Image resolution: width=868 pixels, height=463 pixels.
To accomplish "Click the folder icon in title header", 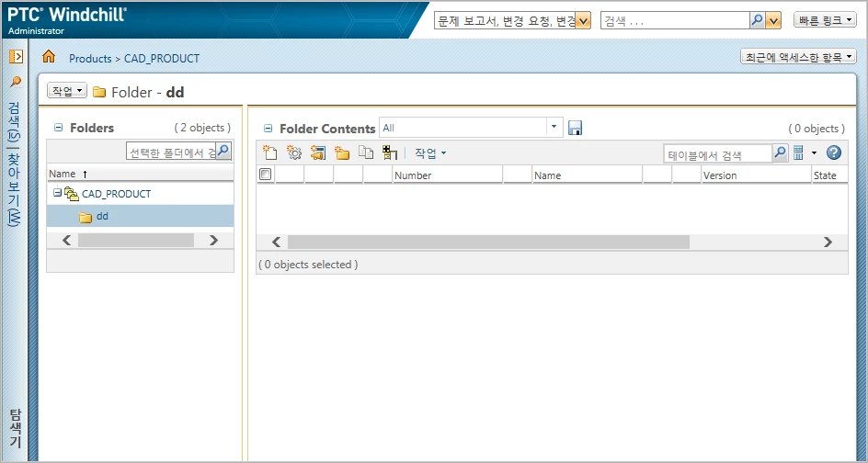I will (x=99, y=92).
